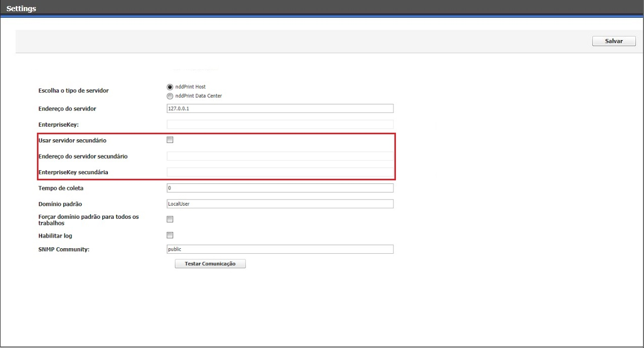Image resolution: width=644 pixels, height=348 pixels.
Task: Click the Endereço do servidor field with 127.0.0.1
Action: (x=280, y=108)
